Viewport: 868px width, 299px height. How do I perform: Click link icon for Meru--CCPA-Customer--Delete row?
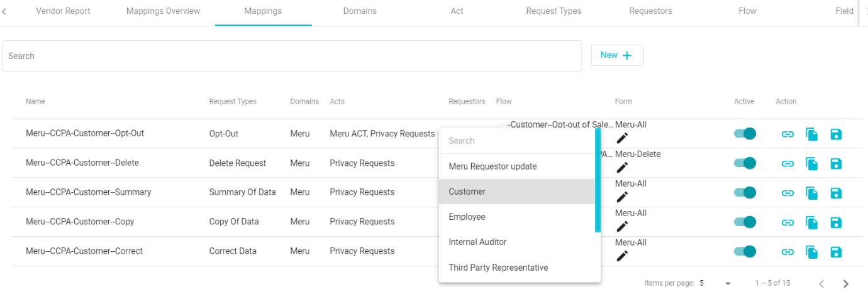point(787,163)
